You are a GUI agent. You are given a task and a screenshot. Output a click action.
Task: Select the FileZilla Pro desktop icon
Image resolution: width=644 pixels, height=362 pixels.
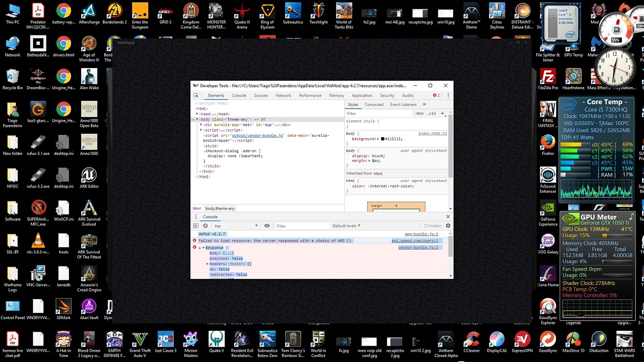click(548, 79)
